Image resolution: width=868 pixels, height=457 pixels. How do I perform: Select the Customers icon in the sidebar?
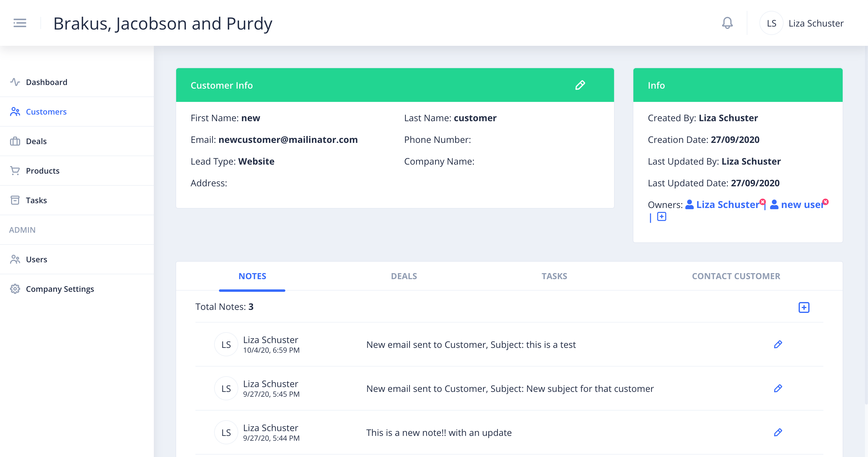pyautogui.click(x=15, y=112)
